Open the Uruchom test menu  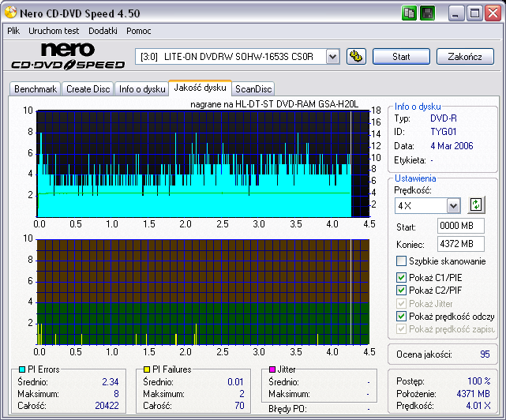[54, 31]
